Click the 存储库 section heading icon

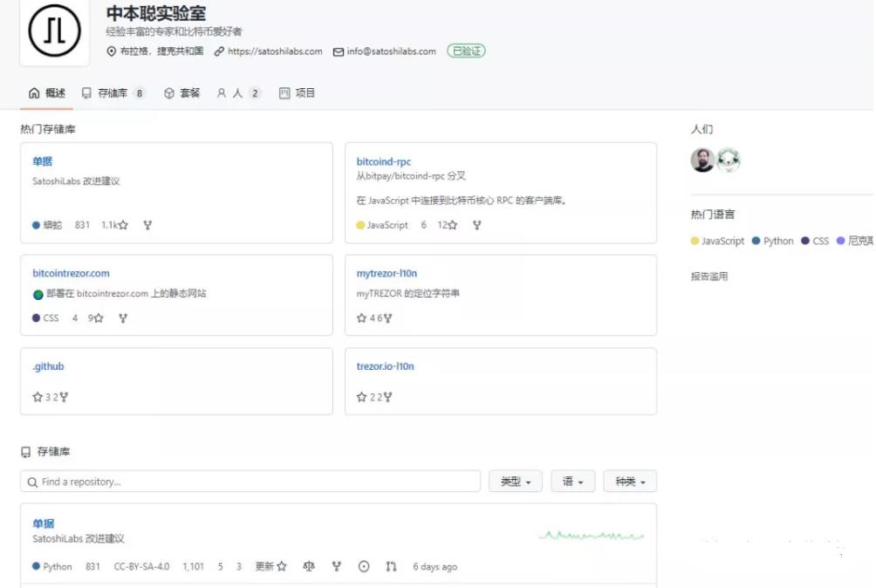pyautogui.click(x=25, y=452)
